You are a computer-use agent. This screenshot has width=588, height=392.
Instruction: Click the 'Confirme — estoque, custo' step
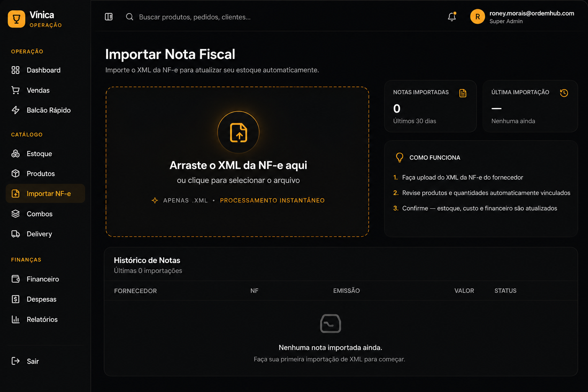480,208
